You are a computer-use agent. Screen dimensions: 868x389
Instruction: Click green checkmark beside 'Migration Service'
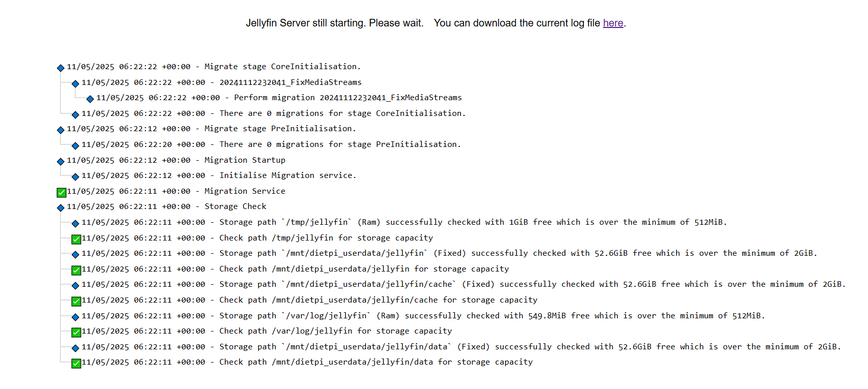point(61,192)
